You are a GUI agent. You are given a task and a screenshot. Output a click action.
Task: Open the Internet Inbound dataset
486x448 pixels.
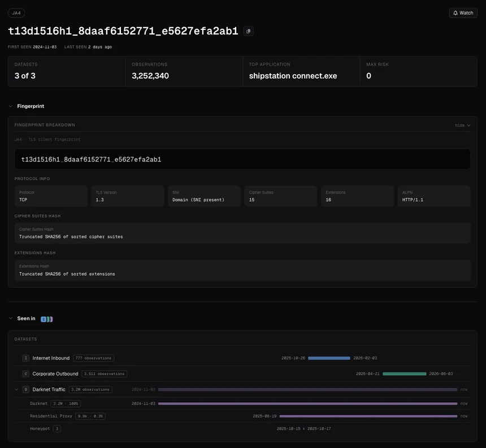51,358
